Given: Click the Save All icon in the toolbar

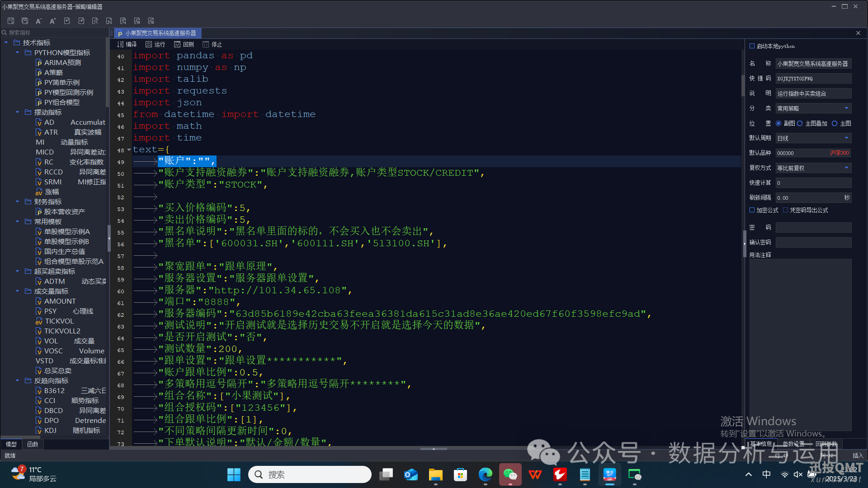Looking at the screenshot, I should (x=25, y=21).
